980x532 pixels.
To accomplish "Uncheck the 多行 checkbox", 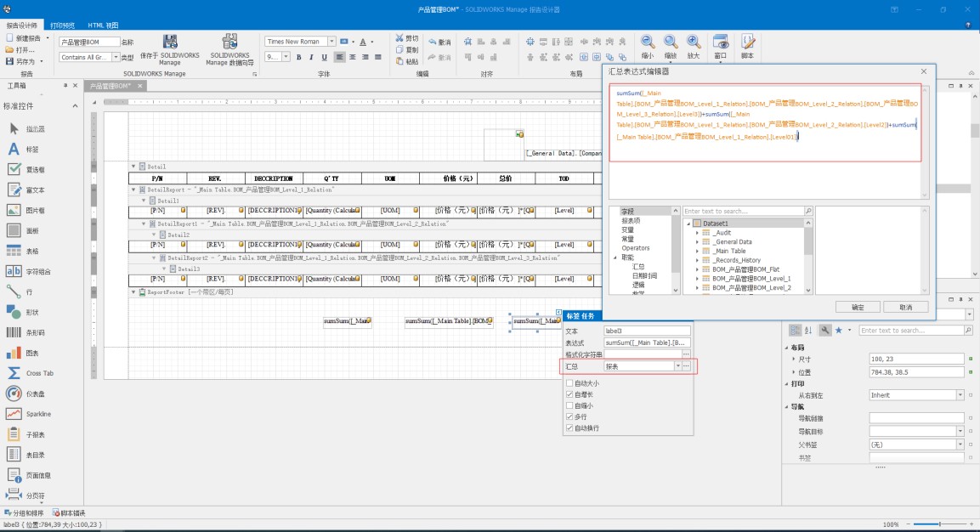I will pyautogui.click(x=569, y=417).
